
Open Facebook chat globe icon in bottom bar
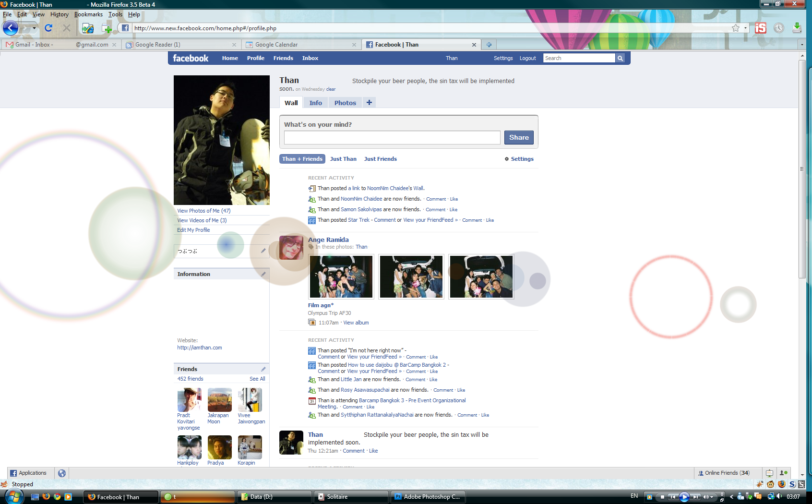[x=62, y=473]
